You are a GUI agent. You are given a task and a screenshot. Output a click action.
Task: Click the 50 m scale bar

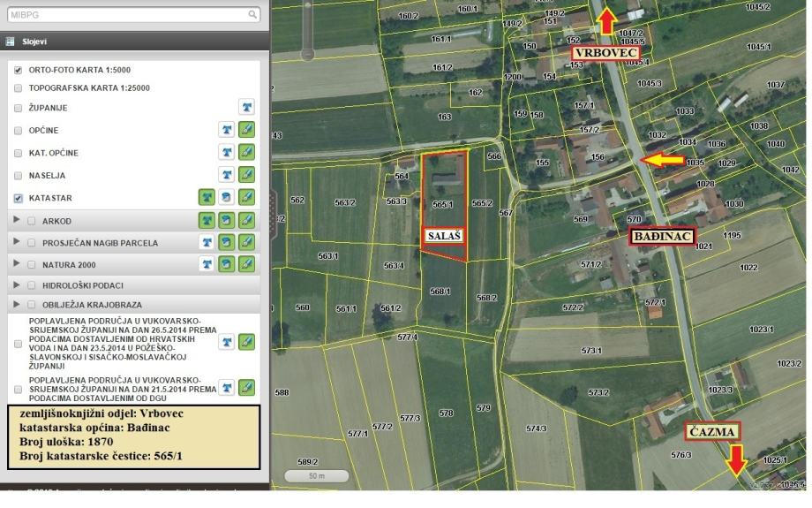[316, 476]
